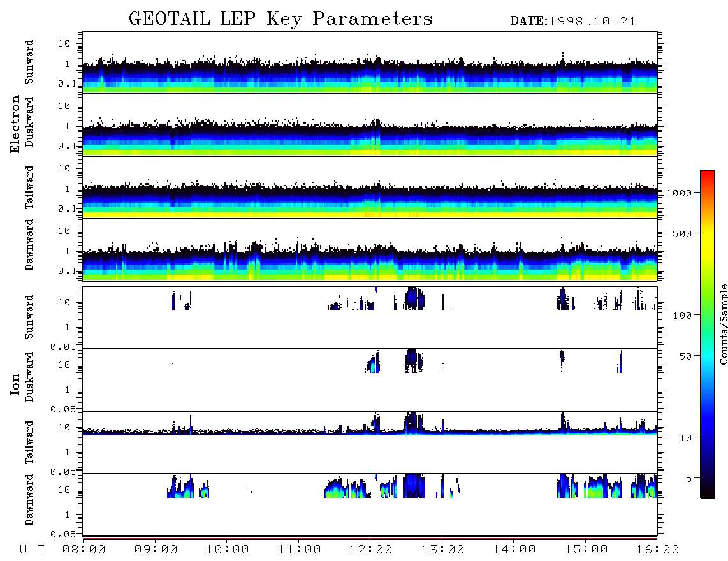Click the 12:00 time axis label
Image resolution: width=728 pixels, height=561 pixels.
[372, 550]
